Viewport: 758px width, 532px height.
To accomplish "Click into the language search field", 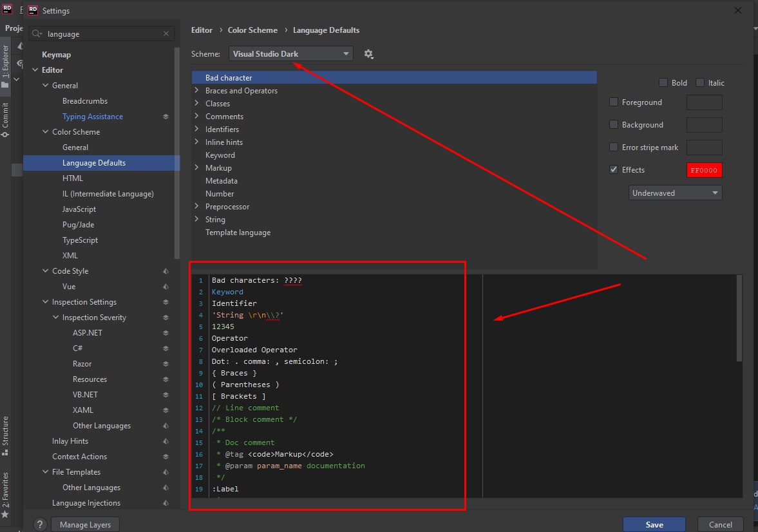I will click(x=102, y=34).
